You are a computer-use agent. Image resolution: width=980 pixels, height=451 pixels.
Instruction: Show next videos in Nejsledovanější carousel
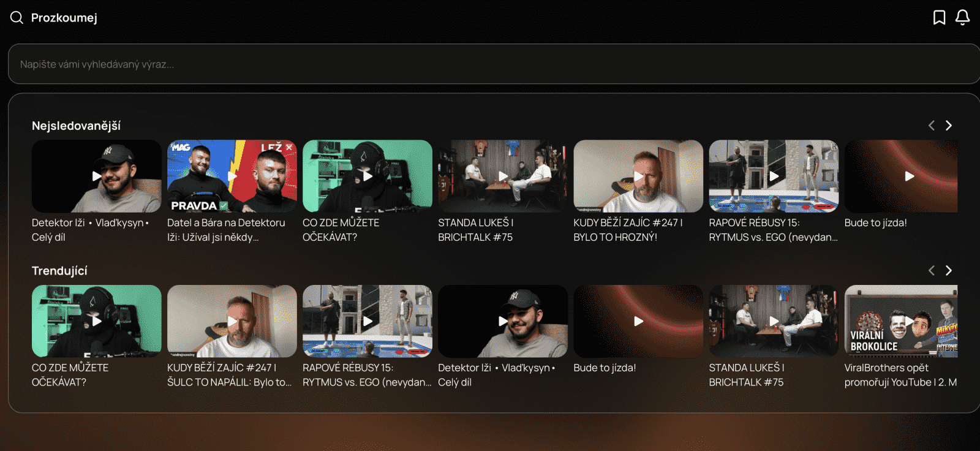click(949, 126)
